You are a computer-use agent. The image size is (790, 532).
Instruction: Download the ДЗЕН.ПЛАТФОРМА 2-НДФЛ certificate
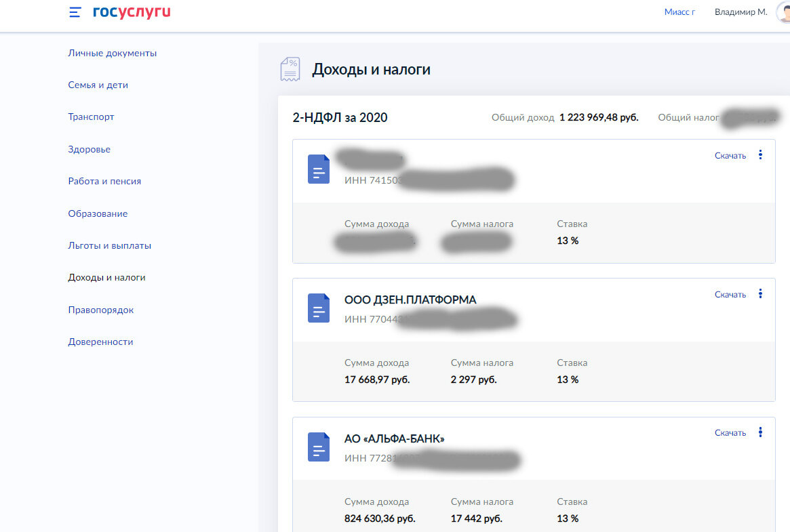coord(730,293)
